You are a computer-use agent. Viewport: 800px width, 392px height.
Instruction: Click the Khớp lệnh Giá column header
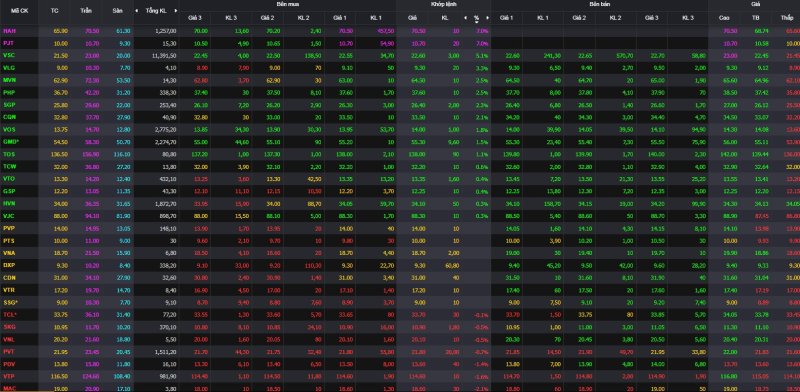click(x=412, y=17)
